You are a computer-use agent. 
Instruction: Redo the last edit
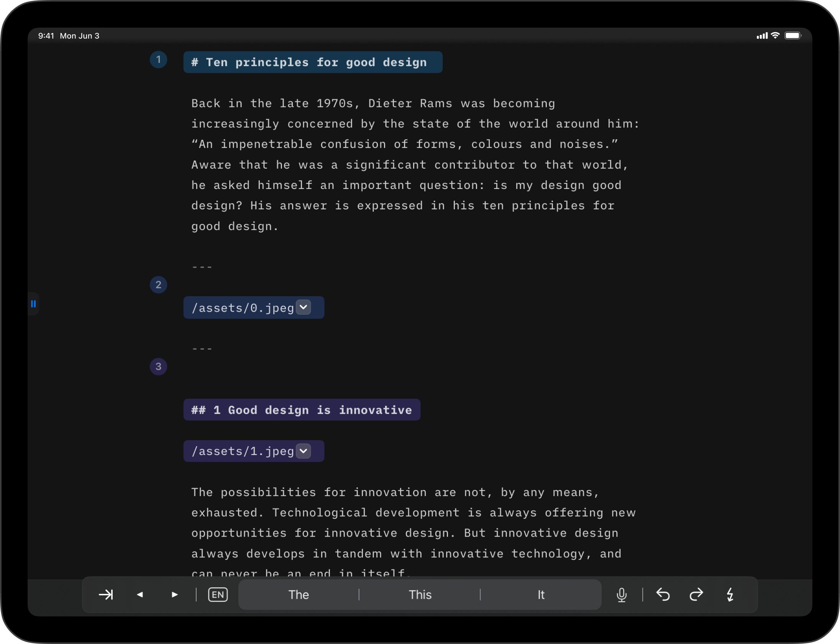(x=696, y=595)
